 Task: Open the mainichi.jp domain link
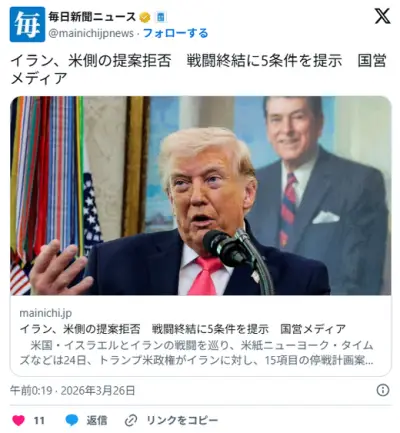46,313
